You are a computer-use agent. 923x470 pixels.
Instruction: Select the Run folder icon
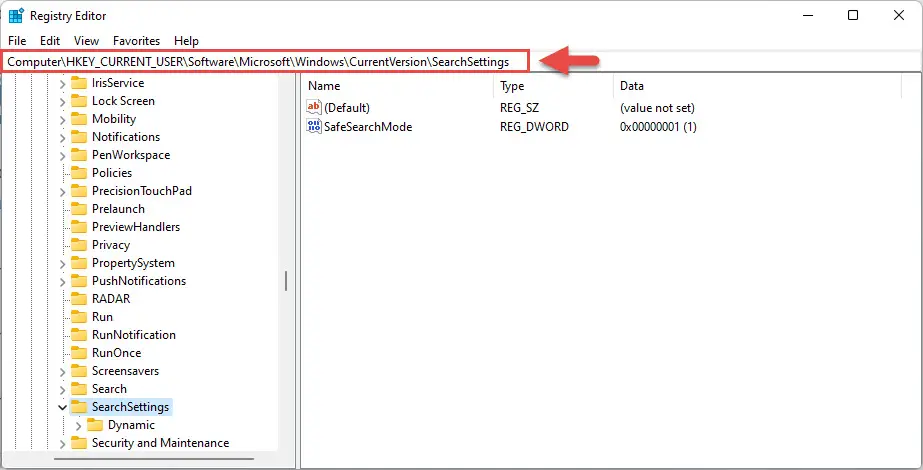pos(79,317)
